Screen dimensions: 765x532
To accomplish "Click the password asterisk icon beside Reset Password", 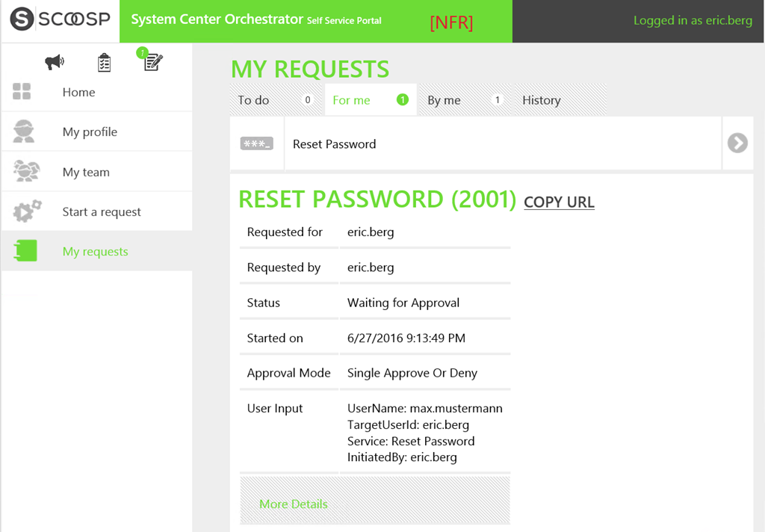I will coord(256,143).
